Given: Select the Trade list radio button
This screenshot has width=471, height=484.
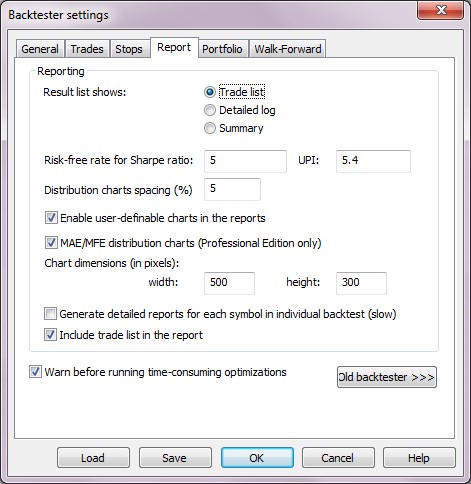Looking at the screenshot, I should click(210, 92).
